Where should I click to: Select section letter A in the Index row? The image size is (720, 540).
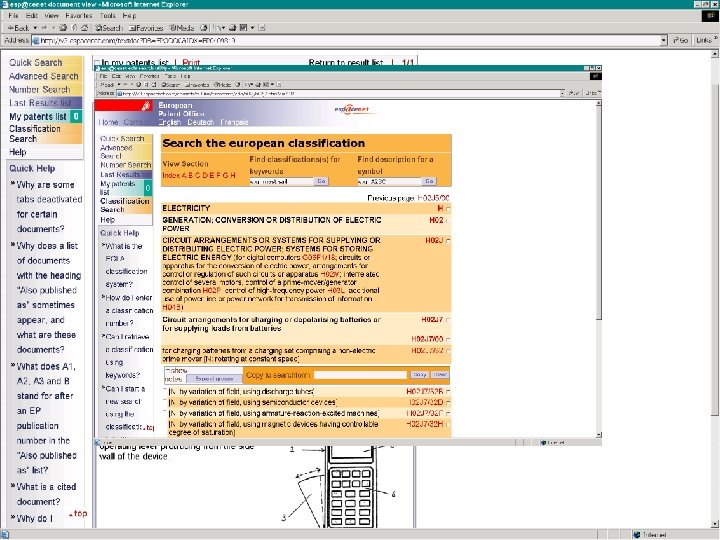184,175
